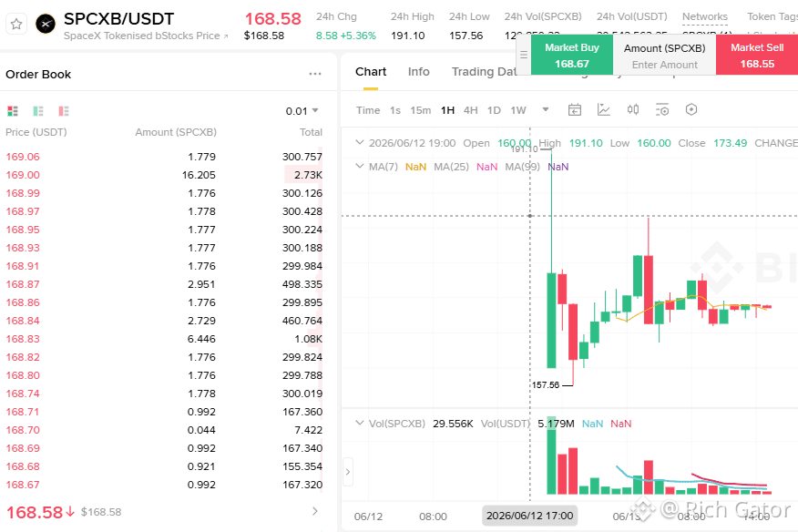Select ask price 168.80 in order book

pyautogui.click(x=23, y=375)
